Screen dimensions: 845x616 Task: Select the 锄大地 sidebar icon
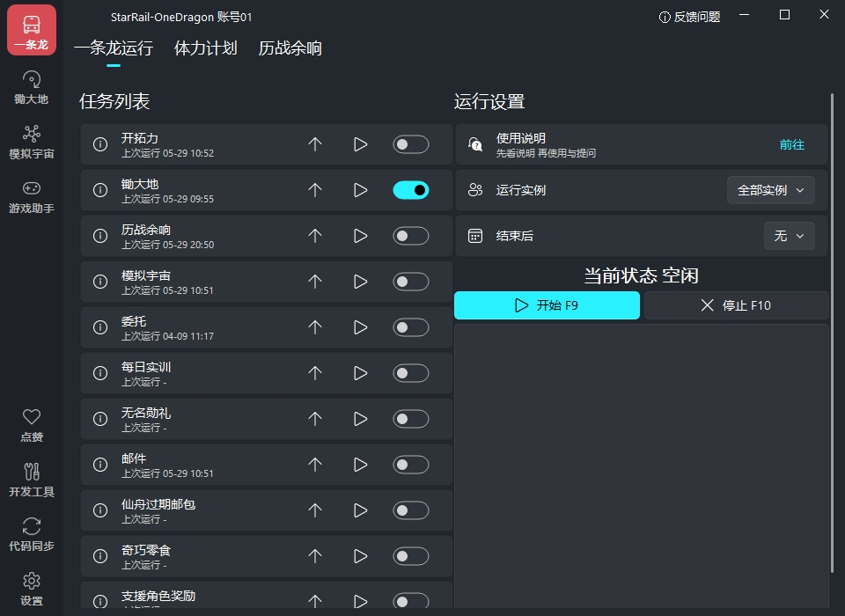pyautogui.click(x=31, y=86)
